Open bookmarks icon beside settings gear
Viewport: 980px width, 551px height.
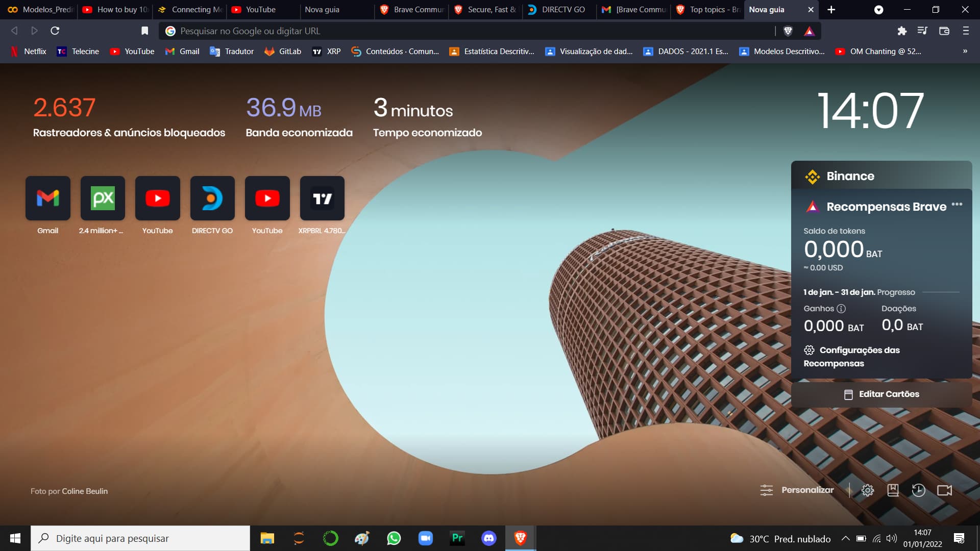893,490
